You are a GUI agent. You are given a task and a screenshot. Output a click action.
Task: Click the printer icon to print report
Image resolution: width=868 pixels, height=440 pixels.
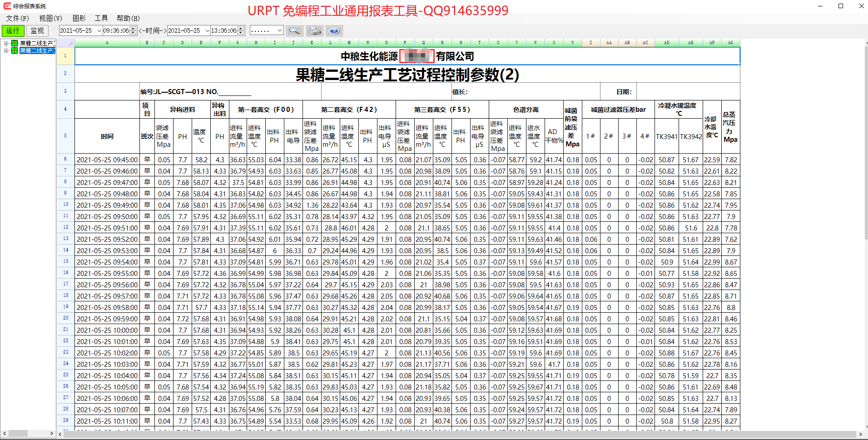(x=314, y=31)
